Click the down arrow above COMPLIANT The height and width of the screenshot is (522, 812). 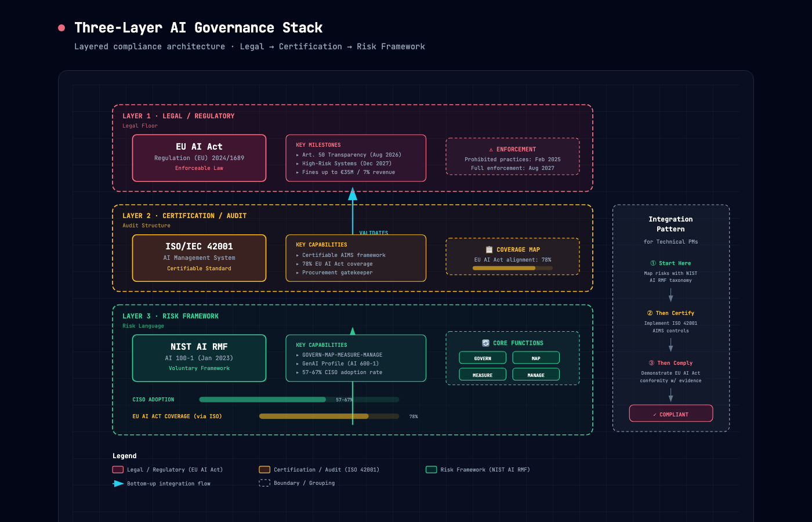point(671,395)
